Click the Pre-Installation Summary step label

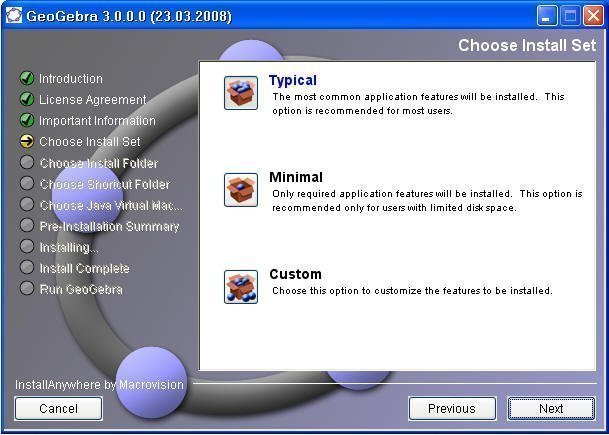[x=109, y=226]
